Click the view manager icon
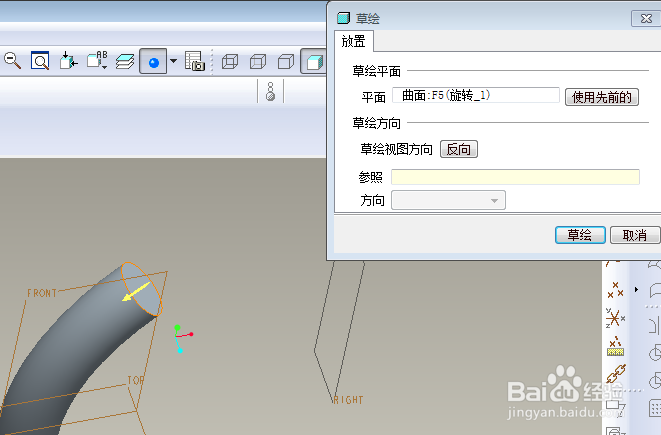661x435 pixels. tap(194, 61)
